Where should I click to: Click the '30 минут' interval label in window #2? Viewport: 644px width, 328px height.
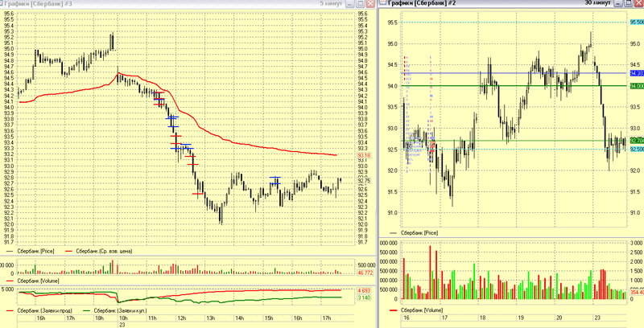tap(598, 2)
